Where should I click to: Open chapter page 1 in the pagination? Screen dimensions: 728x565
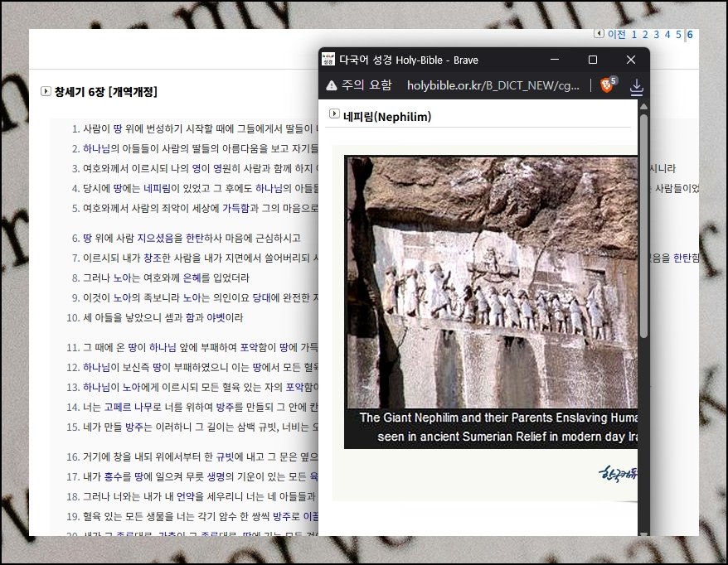(634, 34)
